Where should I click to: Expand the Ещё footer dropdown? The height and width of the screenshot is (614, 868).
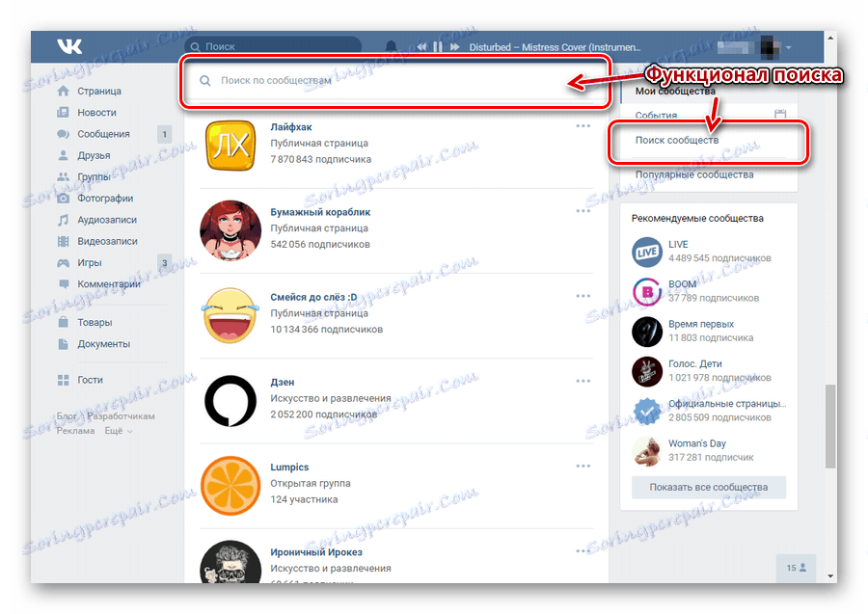pos(119,430)
